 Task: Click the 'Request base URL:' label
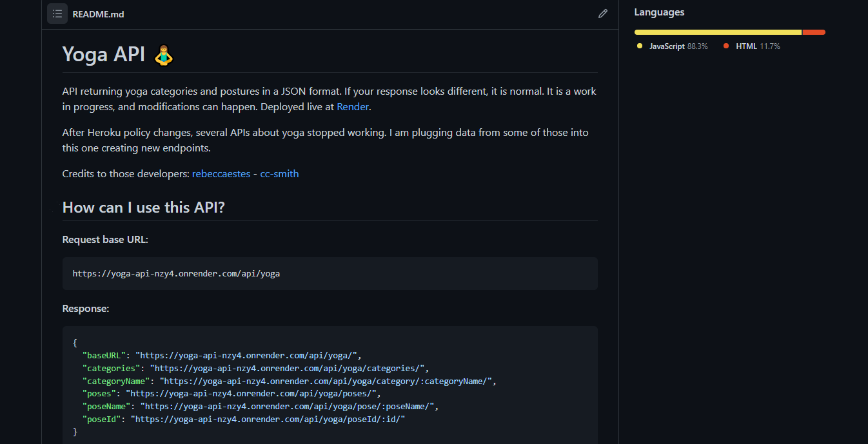click(x=105, y=240)
